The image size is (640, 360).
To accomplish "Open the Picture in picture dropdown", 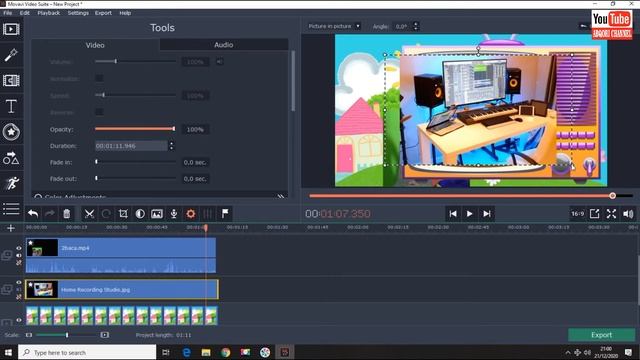I will (334, 26).
